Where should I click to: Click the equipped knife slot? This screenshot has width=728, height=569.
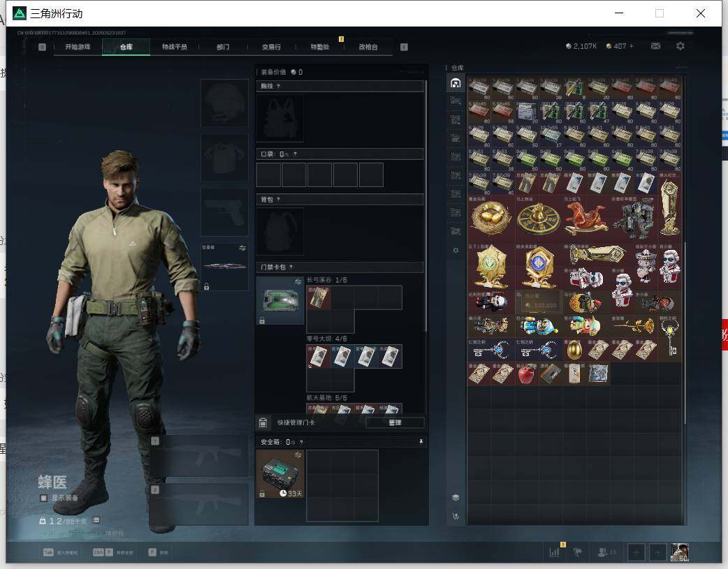224,267
